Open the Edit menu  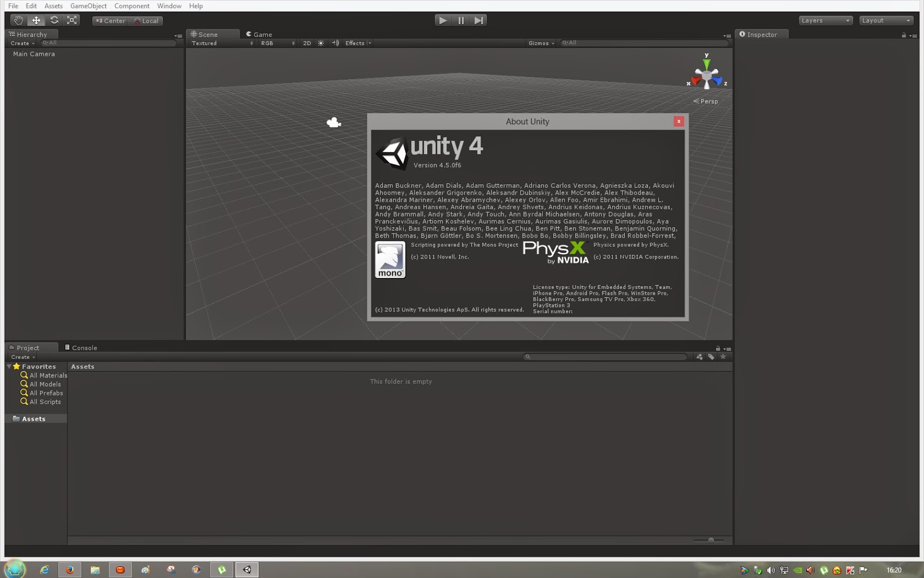pos(31,6)
